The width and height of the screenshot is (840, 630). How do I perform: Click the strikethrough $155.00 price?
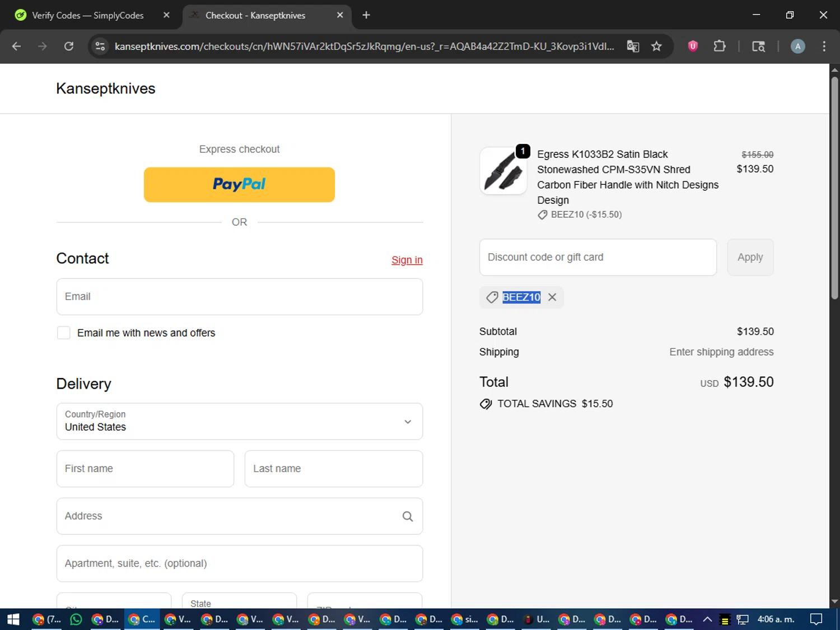click(x=758, y=155)
